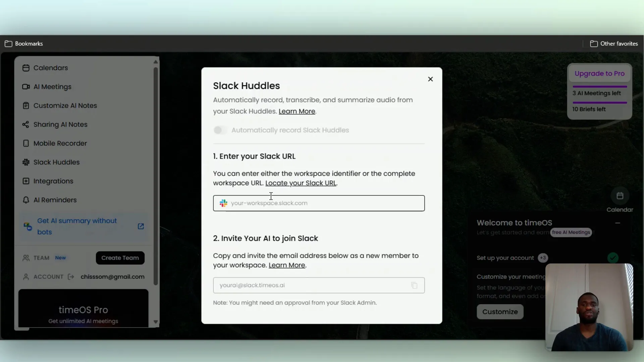
Task: Open the Integrations menu item
Action: (53, 181)
